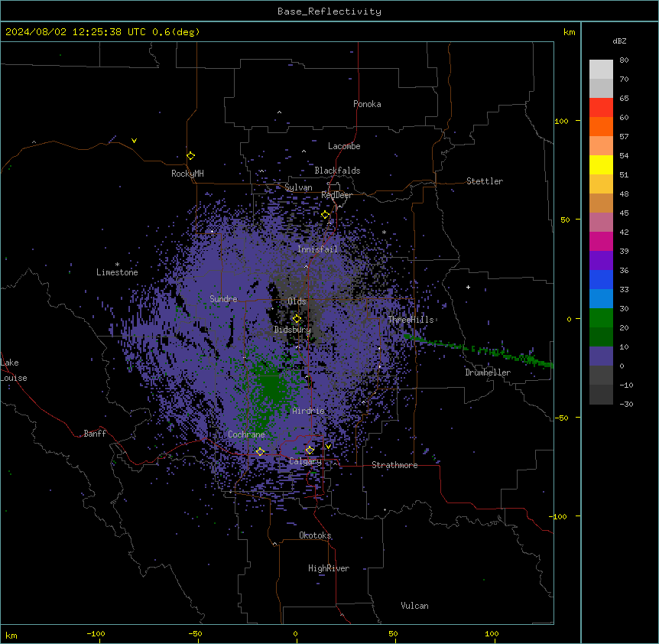The width and height of the screenshot is (659, 644).
Task: Select the light blue 30–33 dBZ swatch
Action: click(x=601, y=299)
